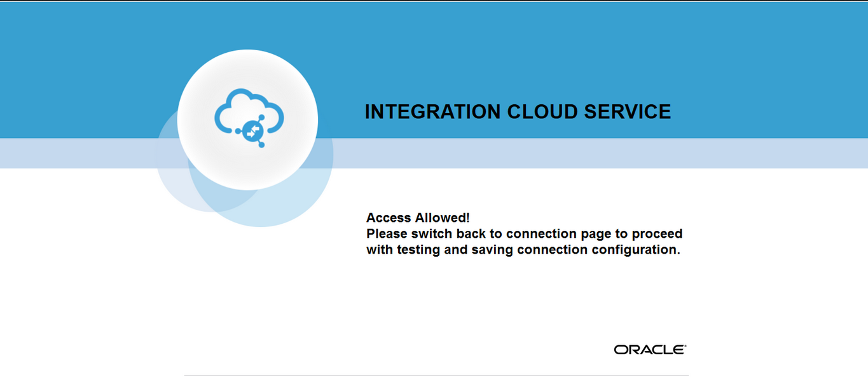Click "Please switch back to connection page" line
Image resolution: width=868 pixels, height=384 pixels.
point(525,234)
